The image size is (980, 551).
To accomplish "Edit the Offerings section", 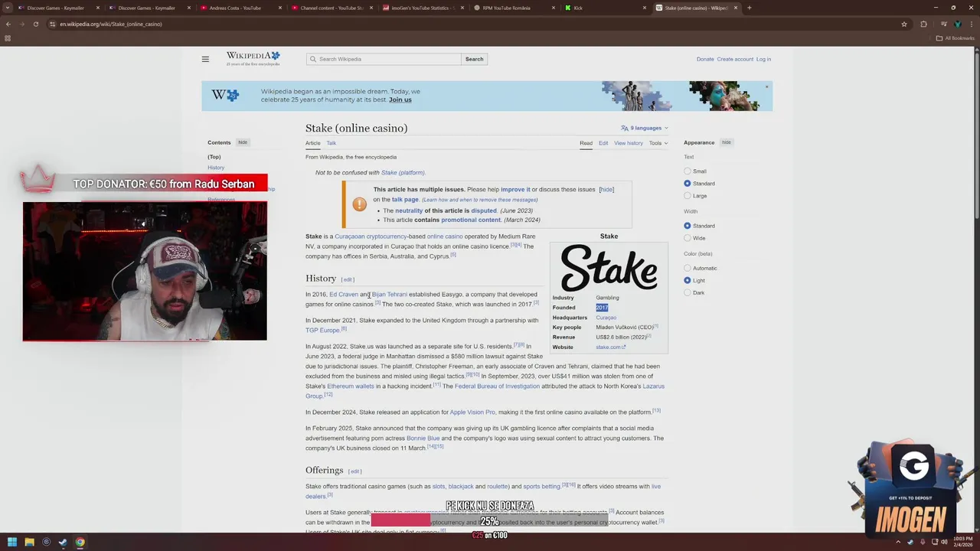I will 354,471.
